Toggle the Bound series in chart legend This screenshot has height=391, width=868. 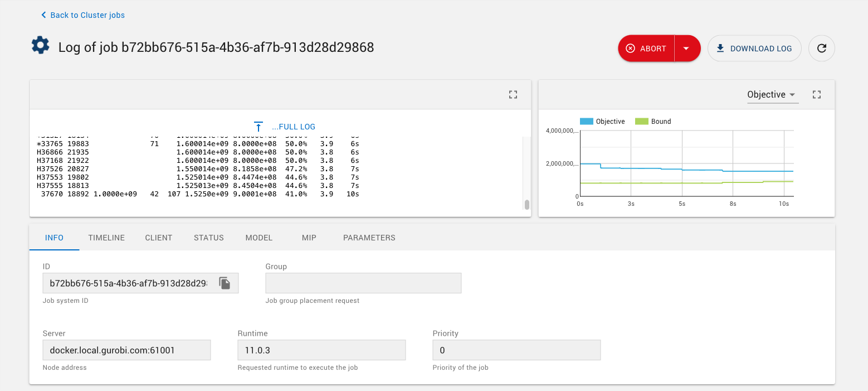pos(653,122)
